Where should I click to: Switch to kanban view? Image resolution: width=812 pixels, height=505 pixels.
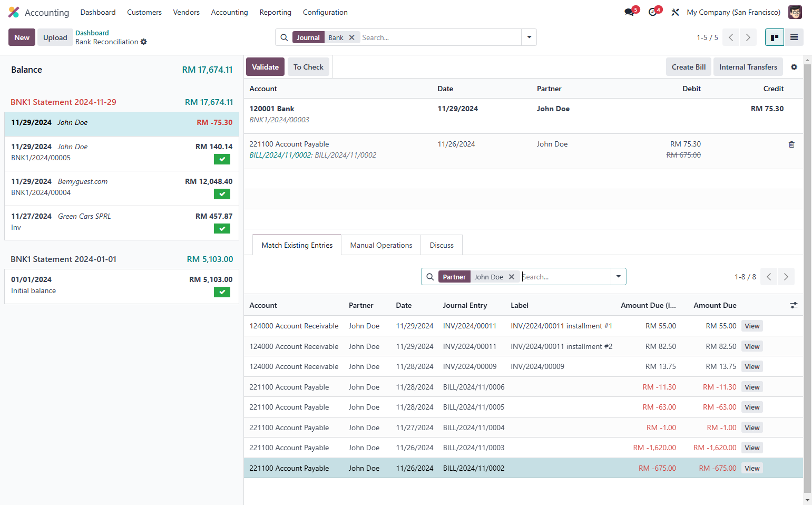(x=775, y=37)
